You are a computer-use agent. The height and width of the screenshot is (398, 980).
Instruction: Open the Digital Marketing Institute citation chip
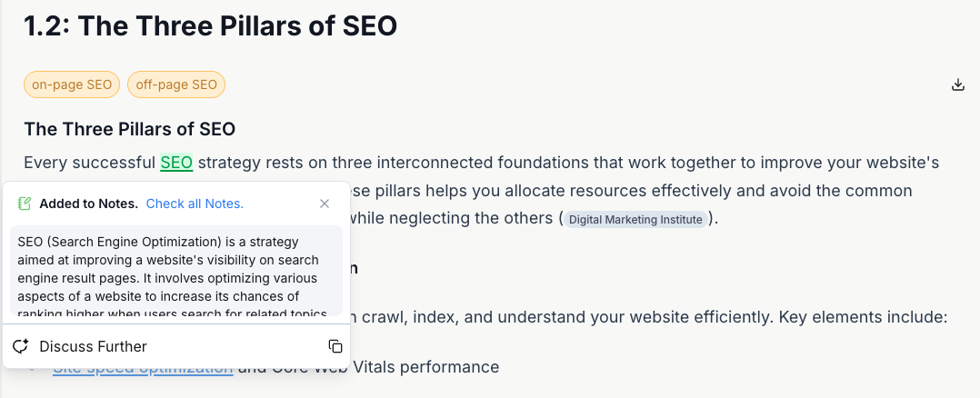click(x=635, y=219)
